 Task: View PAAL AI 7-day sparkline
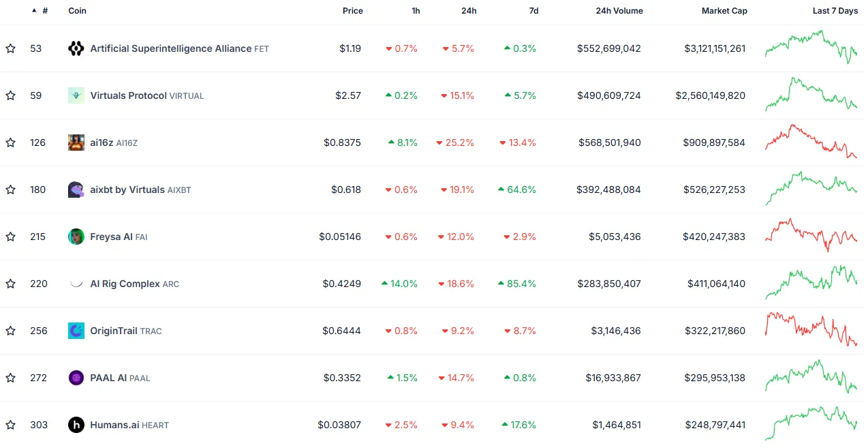click(811, 376)
